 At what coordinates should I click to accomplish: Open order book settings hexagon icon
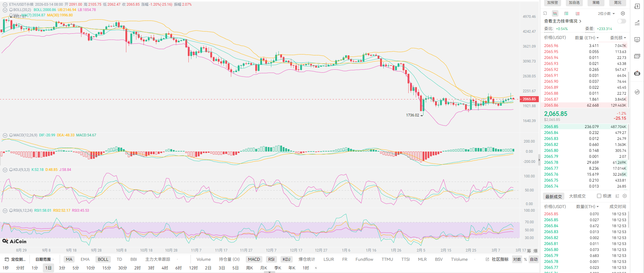click(x=623, y=13)
